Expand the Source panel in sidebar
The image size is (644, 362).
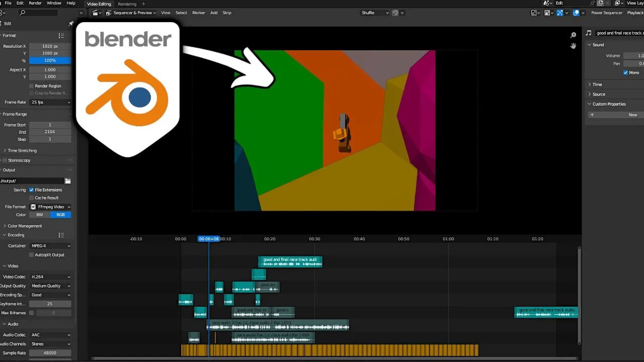599,94
